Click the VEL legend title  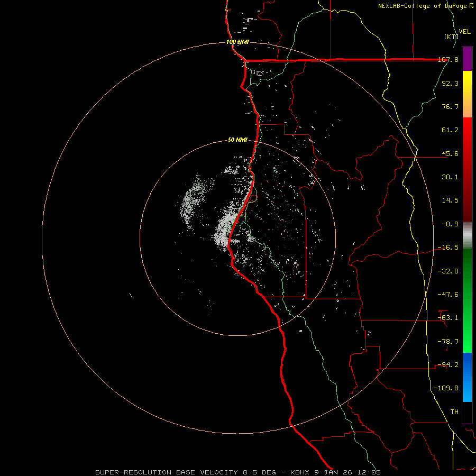click(x=464, y=32)
